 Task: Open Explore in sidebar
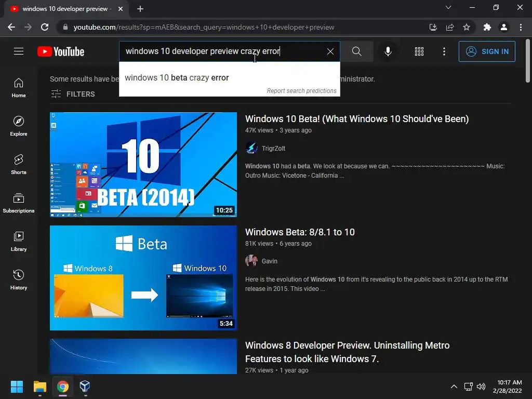pyautogui.click(x=19, y=126)
